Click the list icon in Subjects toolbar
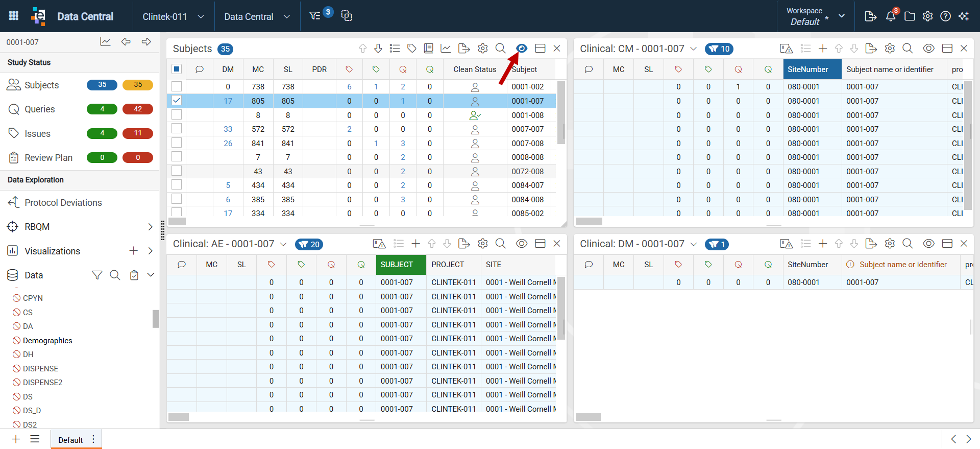Screen dimensions: 980x449 (x=395, y=49)
